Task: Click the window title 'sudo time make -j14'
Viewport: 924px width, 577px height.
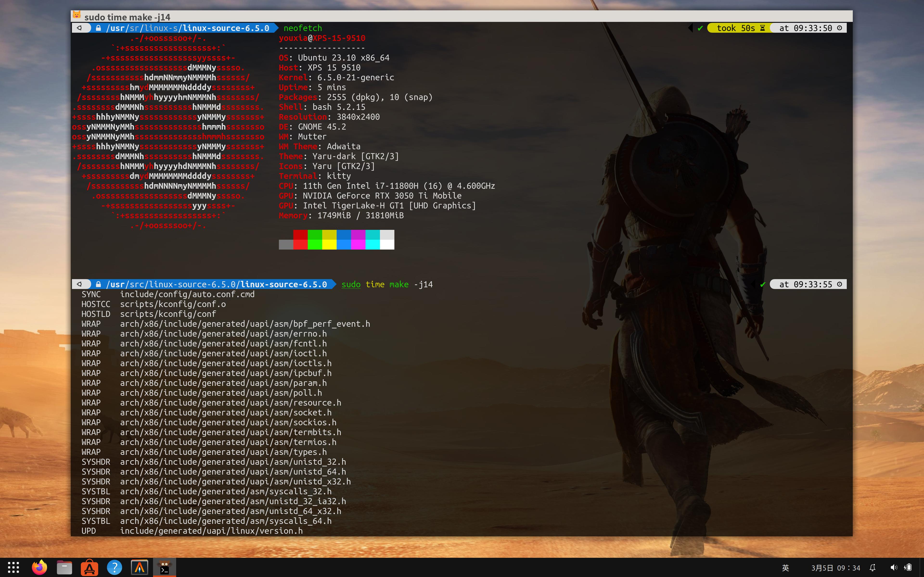Action: coord(127,17)
